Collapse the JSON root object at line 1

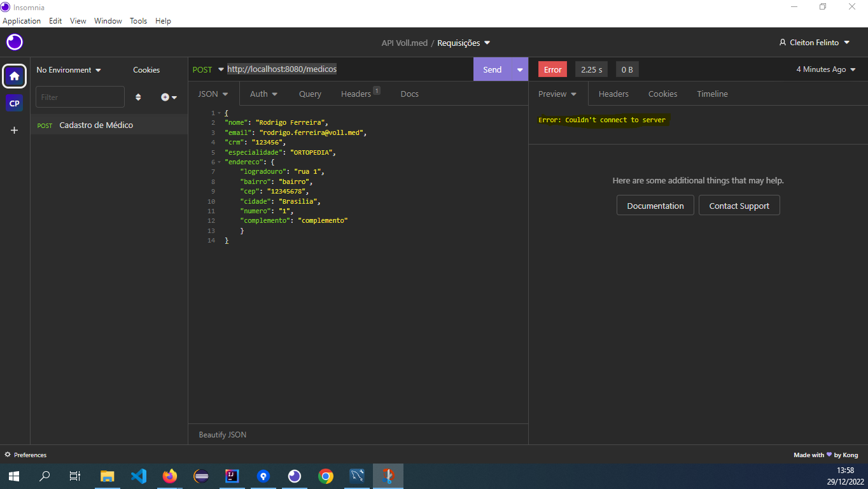pos(219,113)
